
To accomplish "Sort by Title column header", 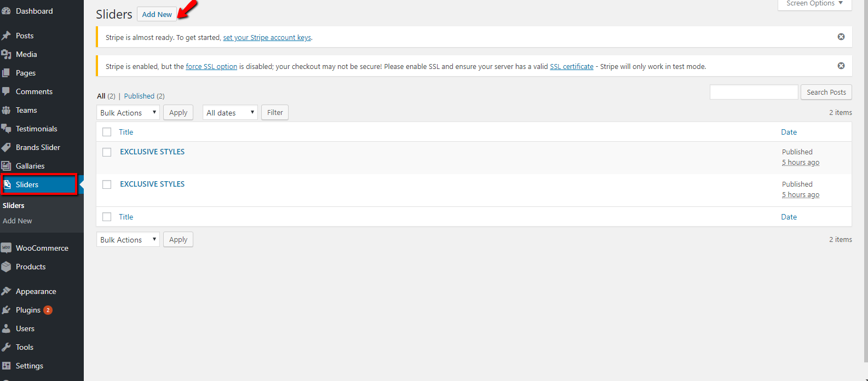I will pos(126,132).
